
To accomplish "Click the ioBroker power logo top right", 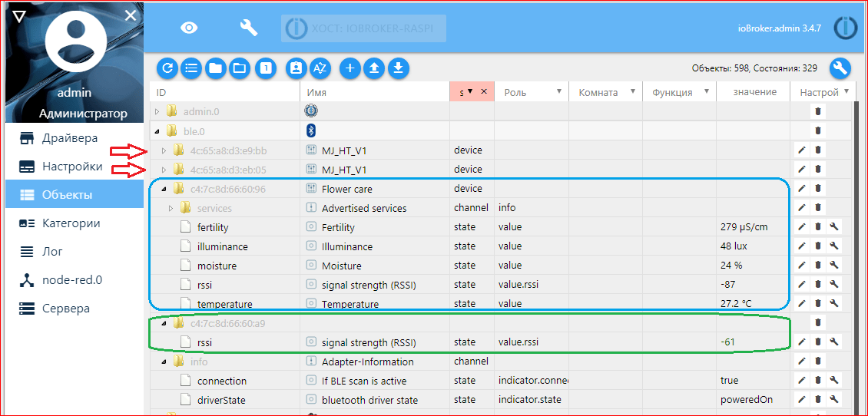I will point(845,28).
